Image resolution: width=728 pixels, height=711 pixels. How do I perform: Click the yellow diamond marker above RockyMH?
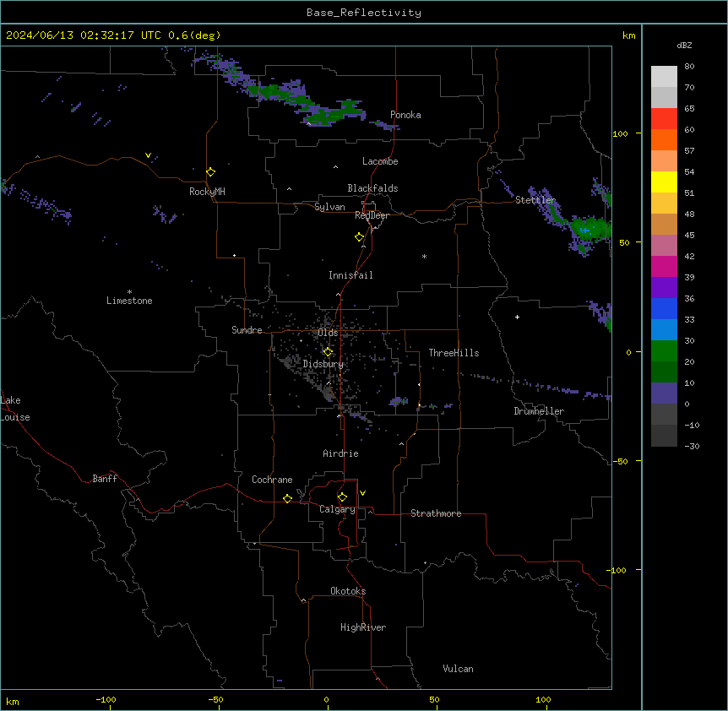click(x=211, y=172)
